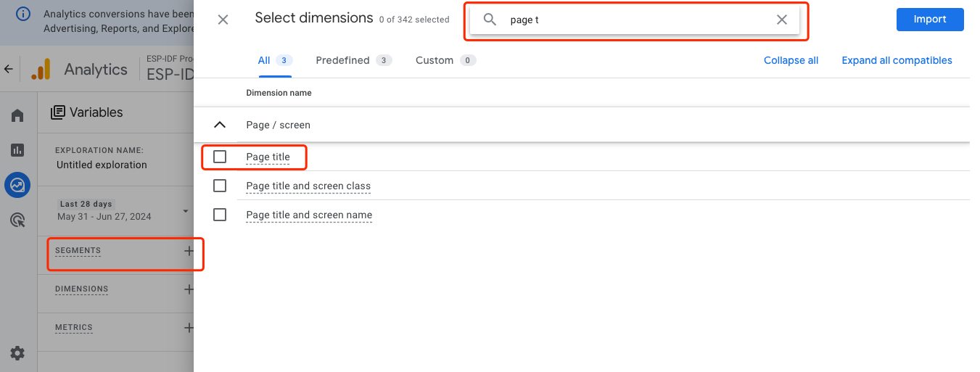The width and height of the screenshot is (980, 372).
Task: Close the Select dimensions dialog
Action: pos(223,20)
